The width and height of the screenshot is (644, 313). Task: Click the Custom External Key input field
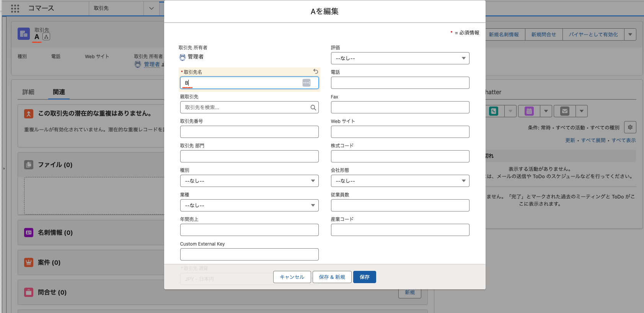[249, 254]
